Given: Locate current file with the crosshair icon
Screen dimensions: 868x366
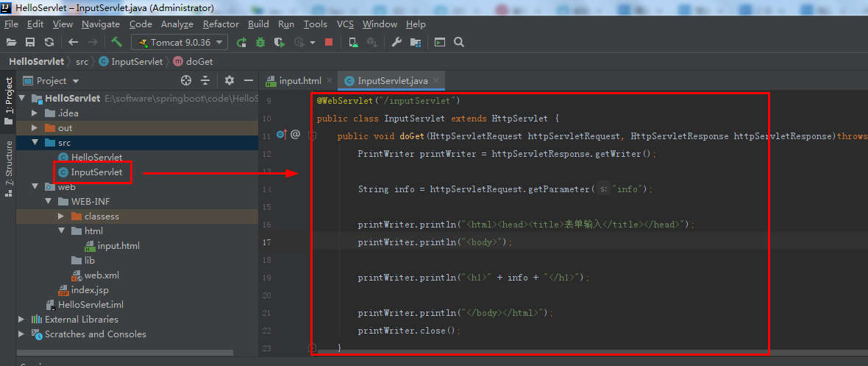Looking at the screenshot, I should 186,81.
